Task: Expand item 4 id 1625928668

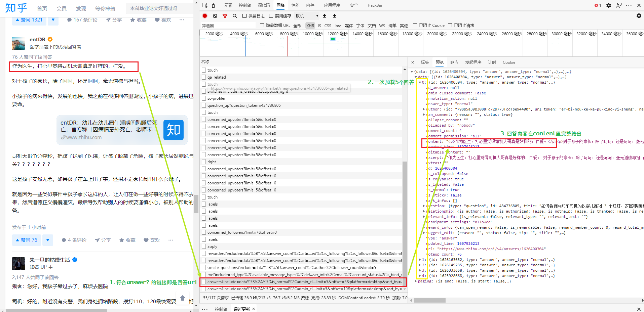Action: [420, 276]
